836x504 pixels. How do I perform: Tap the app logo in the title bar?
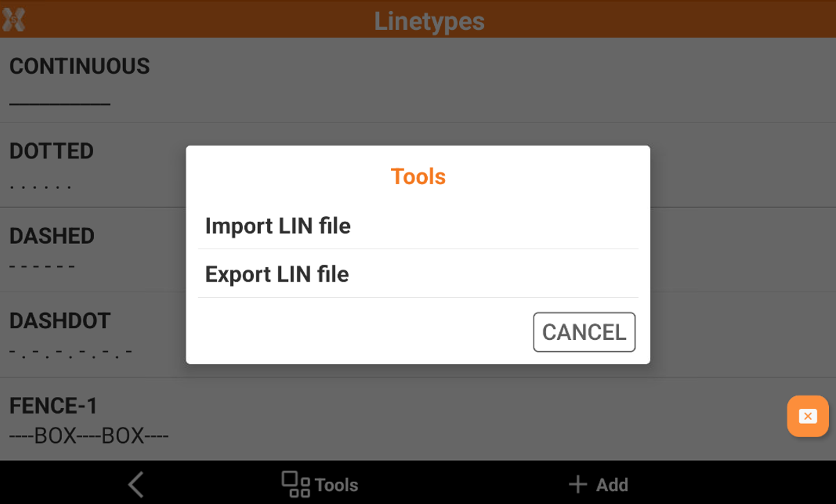coord(14,20)
